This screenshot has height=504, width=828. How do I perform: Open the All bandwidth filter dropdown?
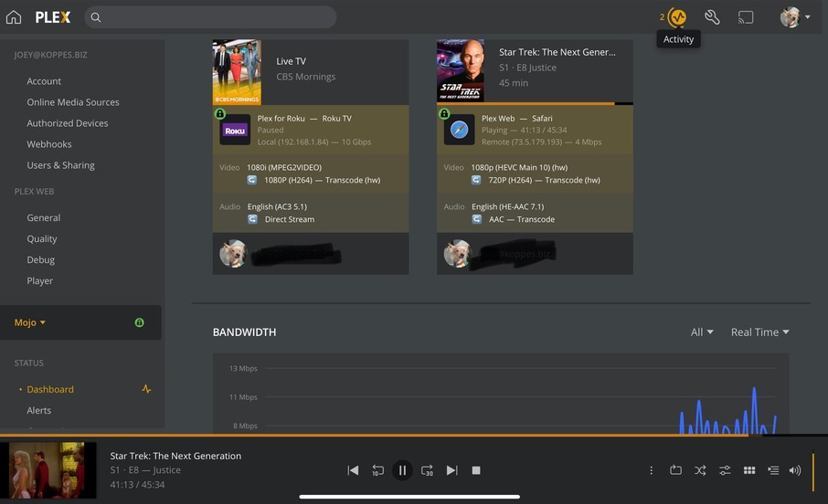click(702, 332)
